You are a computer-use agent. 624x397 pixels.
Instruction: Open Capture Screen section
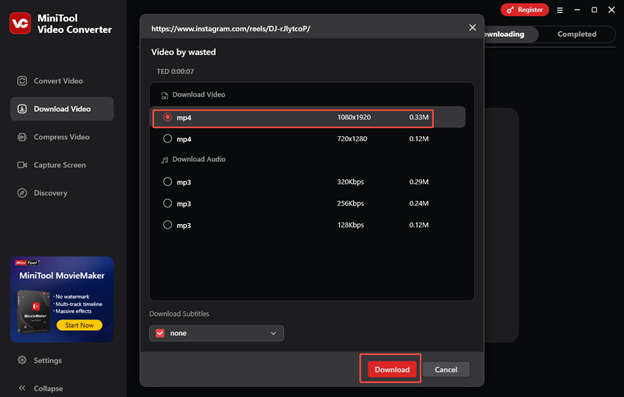(62, 165)
